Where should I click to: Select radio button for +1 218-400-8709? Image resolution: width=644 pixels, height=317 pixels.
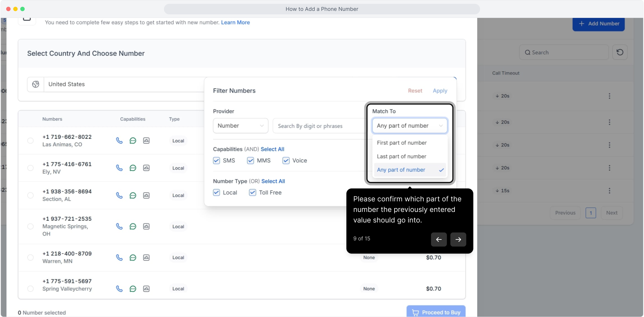click(30, 257)
